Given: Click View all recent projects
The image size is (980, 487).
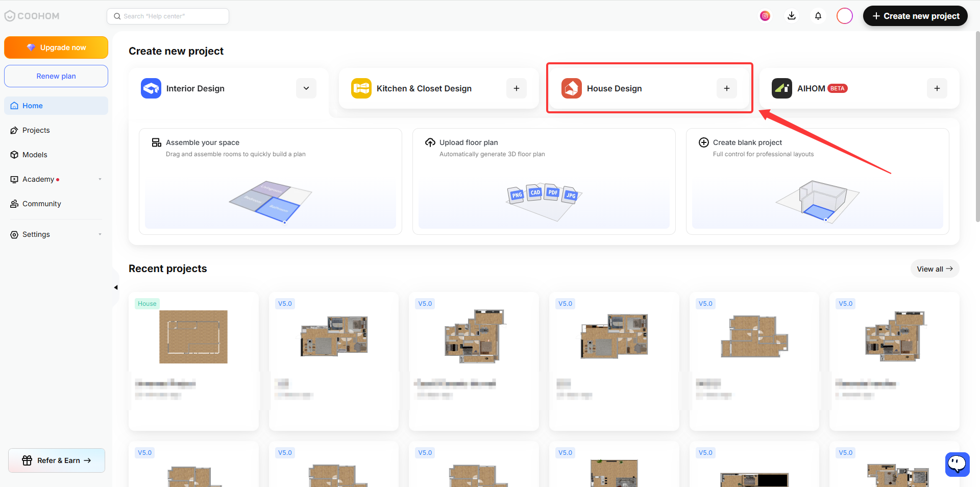Looking at the screenshot, I should 935,269.
